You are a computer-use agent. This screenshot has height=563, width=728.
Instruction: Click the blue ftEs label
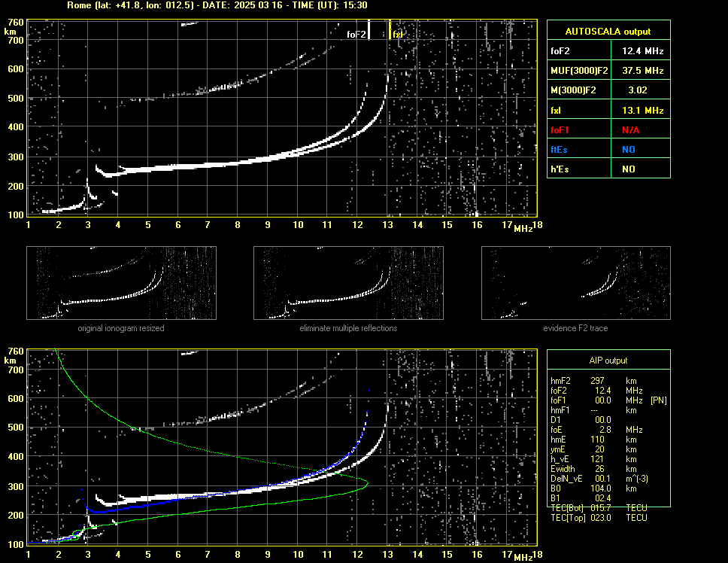[x=559, y=150]
